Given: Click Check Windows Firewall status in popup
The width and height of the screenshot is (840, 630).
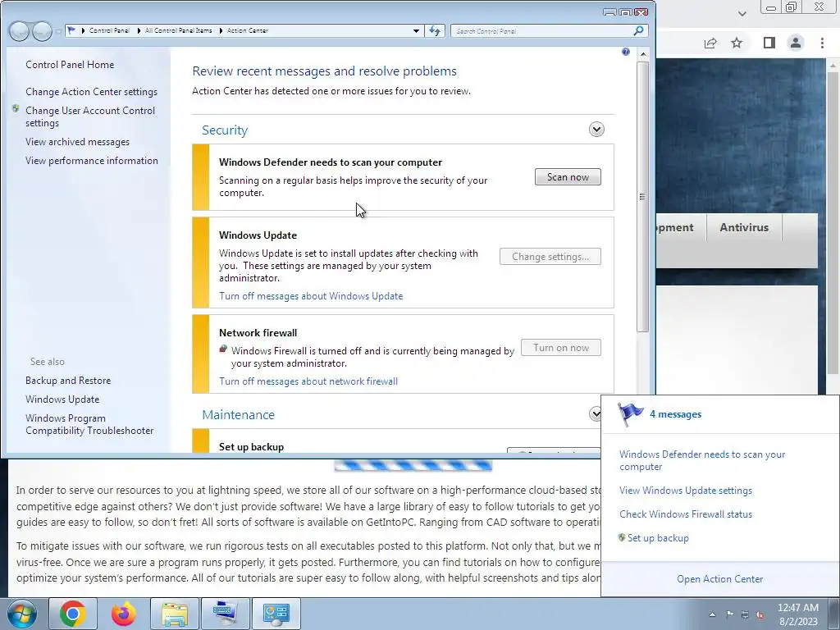Looking at the screenshot, I should pyautogui.click(x=686, y=514).
